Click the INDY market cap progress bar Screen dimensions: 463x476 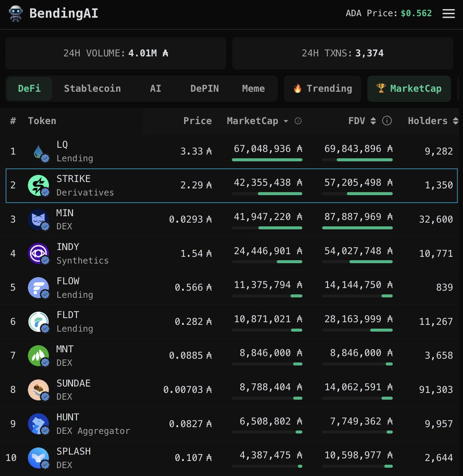tap(267, 262)
